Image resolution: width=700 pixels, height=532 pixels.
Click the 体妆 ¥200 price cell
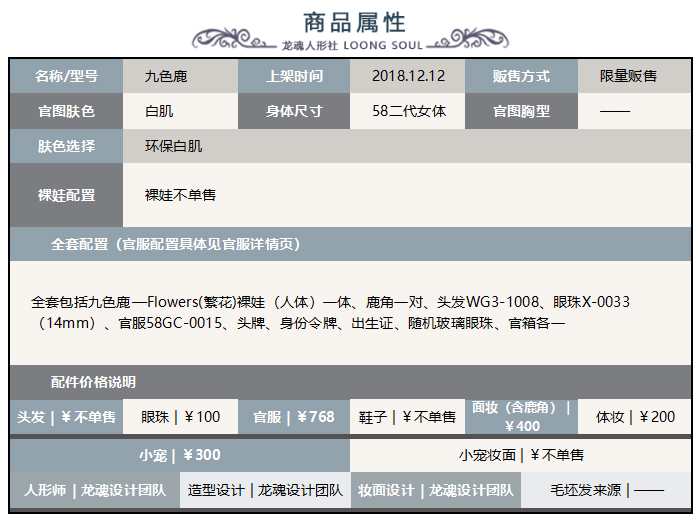(635, 417)
